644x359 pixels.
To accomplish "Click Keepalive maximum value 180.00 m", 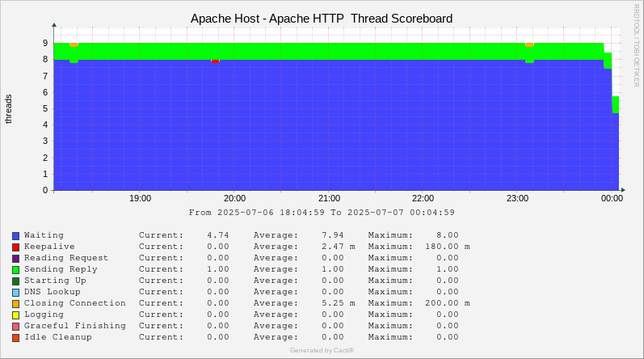I will 448,247.
